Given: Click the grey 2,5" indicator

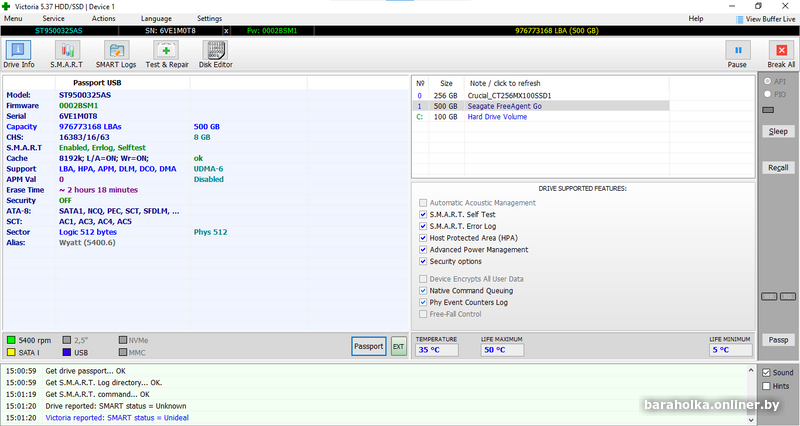Looking at the screenshot, I should point(67,340).
